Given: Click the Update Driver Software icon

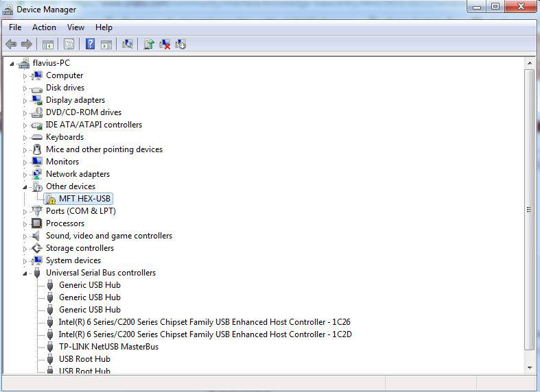Looking at the screenshot, I should coord(149,44).
